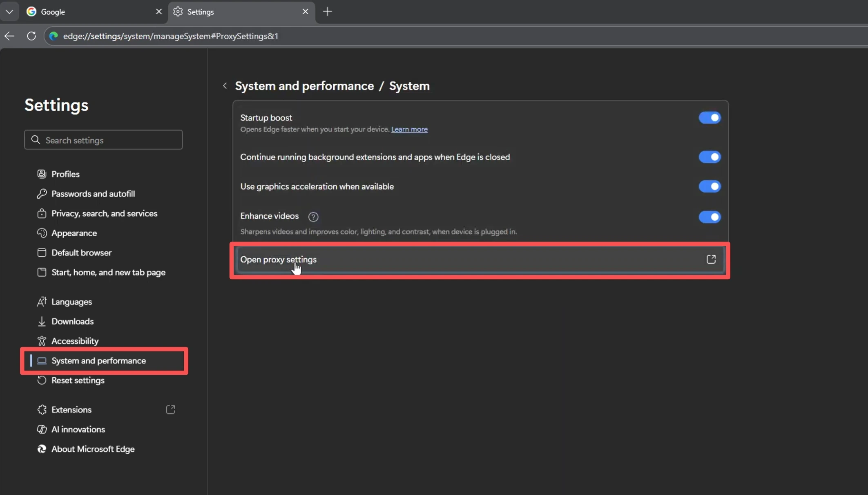
Task: Toggle Use graphics acceleration switch
Action: click(x=710, y=186)
